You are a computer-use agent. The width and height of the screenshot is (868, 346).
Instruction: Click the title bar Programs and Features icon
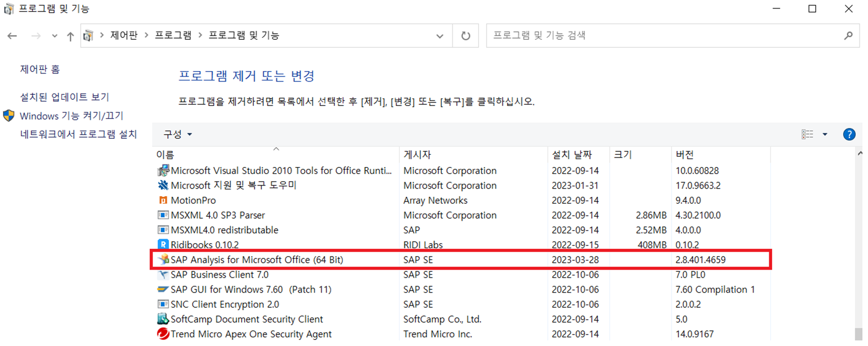click(x=9, y=9)
